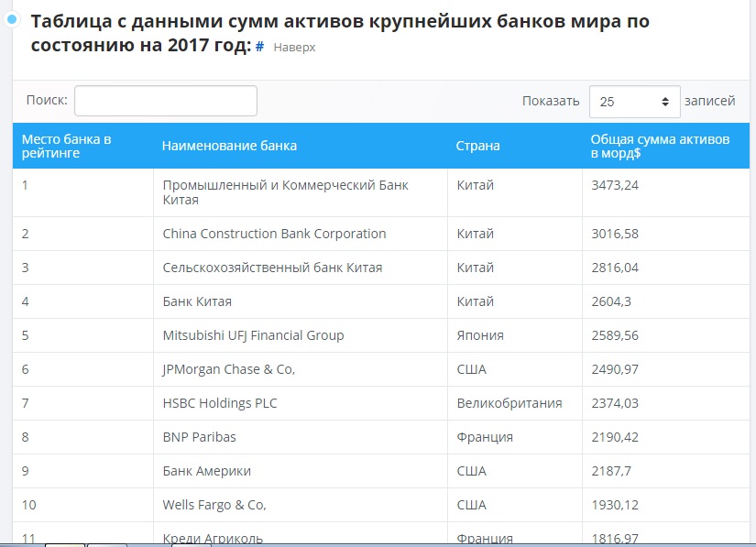Click the 'Япония' country cell
The image size is (756, 547).
click(480, 335)
